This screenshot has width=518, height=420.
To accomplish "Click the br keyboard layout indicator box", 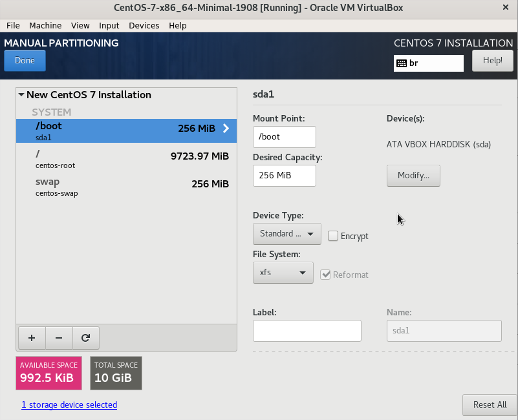I will 429,63.
